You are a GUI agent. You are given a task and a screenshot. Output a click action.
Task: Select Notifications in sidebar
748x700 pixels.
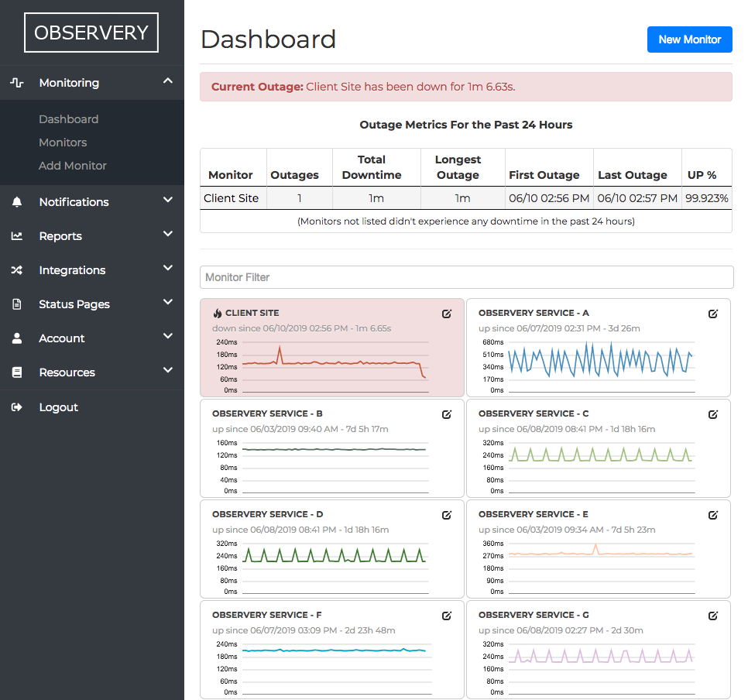(74, 202)
